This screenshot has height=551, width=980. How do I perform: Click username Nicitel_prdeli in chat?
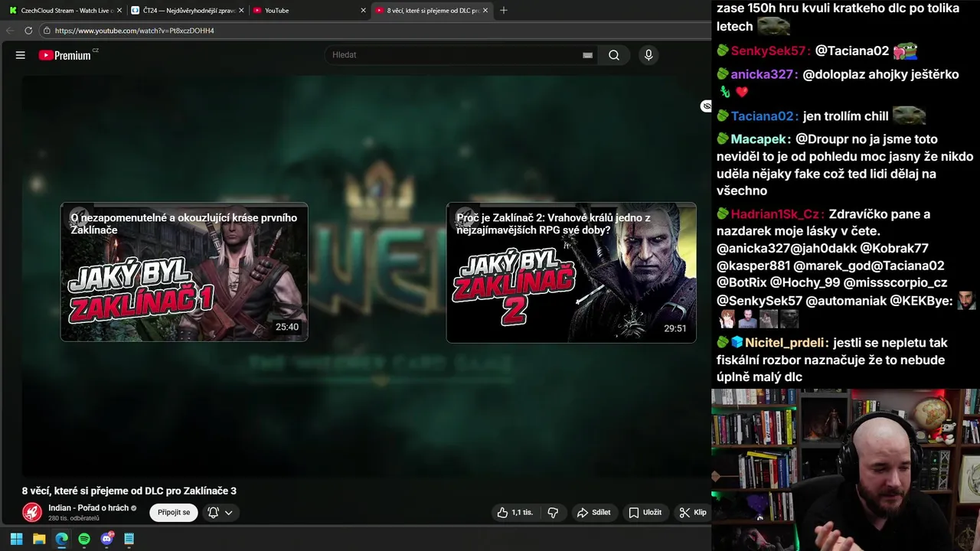785,343
